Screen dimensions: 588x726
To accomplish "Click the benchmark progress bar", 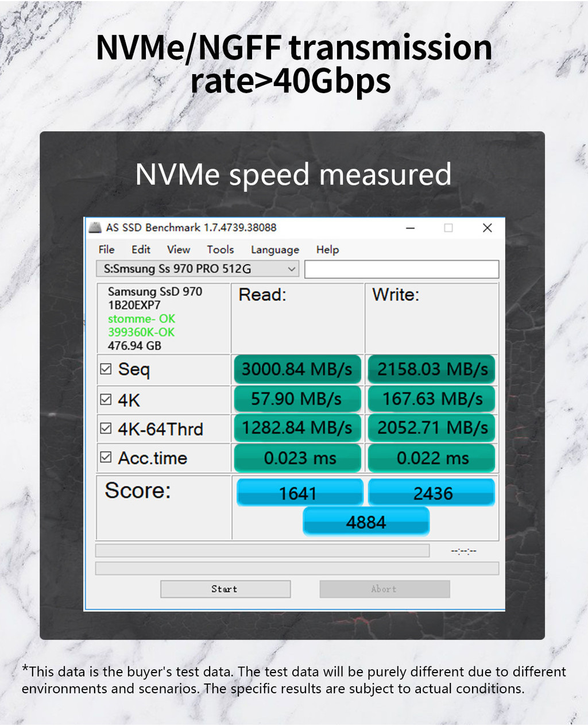I will [x=263, y=550].
